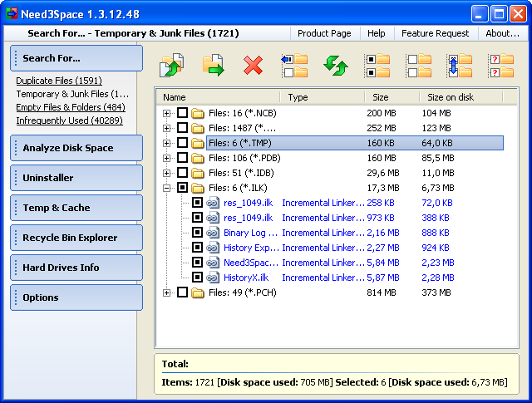Click the question mark folders toolbar icon
532x403 pixels.
(x=502, y=66)
